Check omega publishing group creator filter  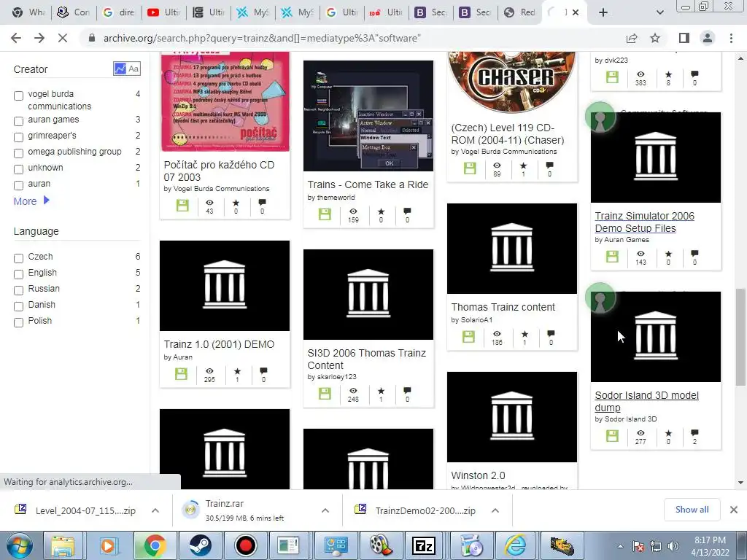point(18,153)
